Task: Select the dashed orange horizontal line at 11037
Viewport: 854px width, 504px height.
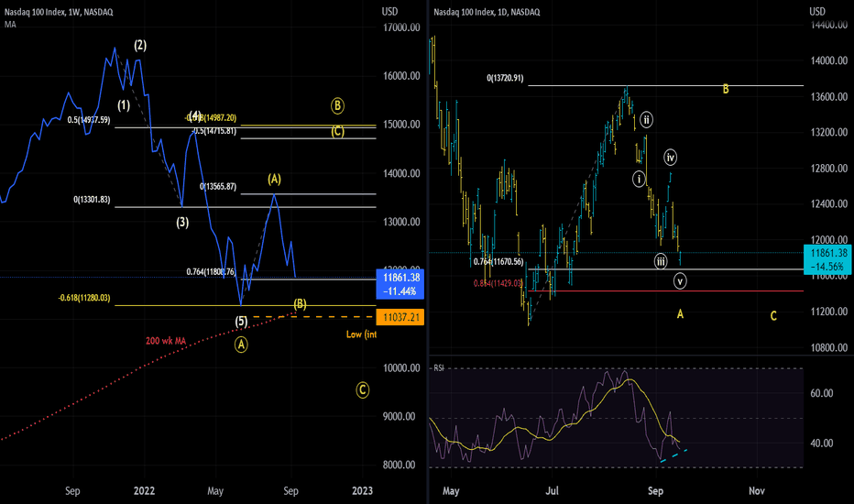Action: click(313, 317)
